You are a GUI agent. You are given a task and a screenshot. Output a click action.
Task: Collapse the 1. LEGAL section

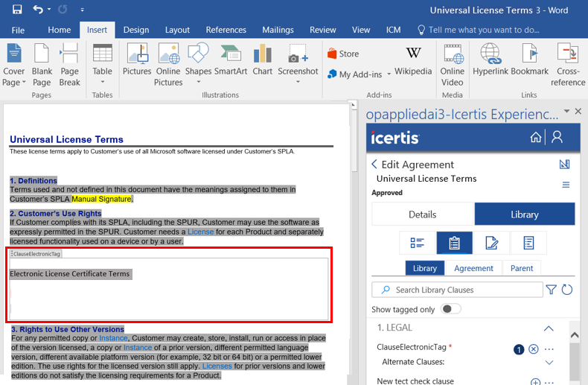pos(549,328)
